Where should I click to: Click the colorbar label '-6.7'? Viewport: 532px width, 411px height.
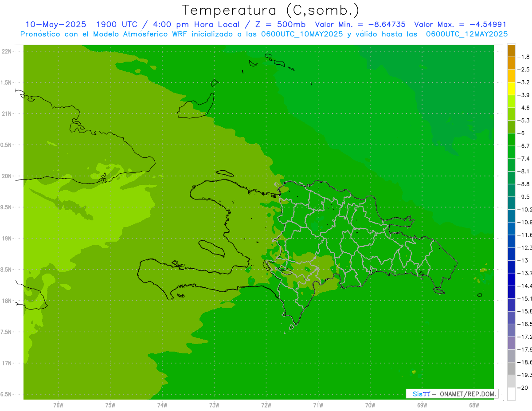coord(524,146)
